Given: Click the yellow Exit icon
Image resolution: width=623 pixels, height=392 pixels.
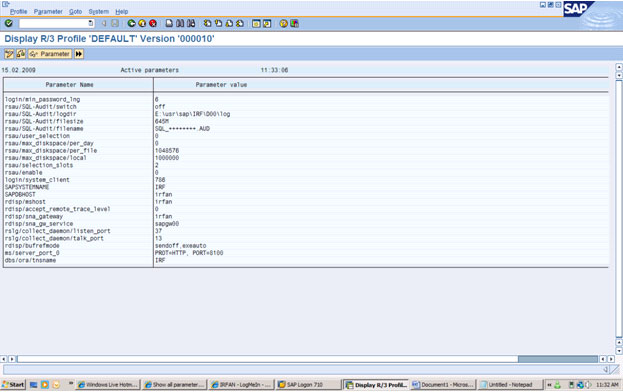Looking at the screenshot, I should pyautogui.click(x=142, y=23).
